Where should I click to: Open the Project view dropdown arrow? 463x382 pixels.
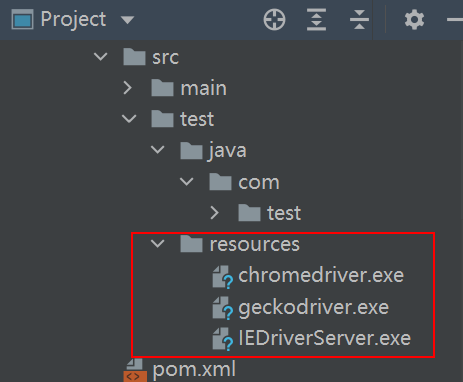pos(127,20)
